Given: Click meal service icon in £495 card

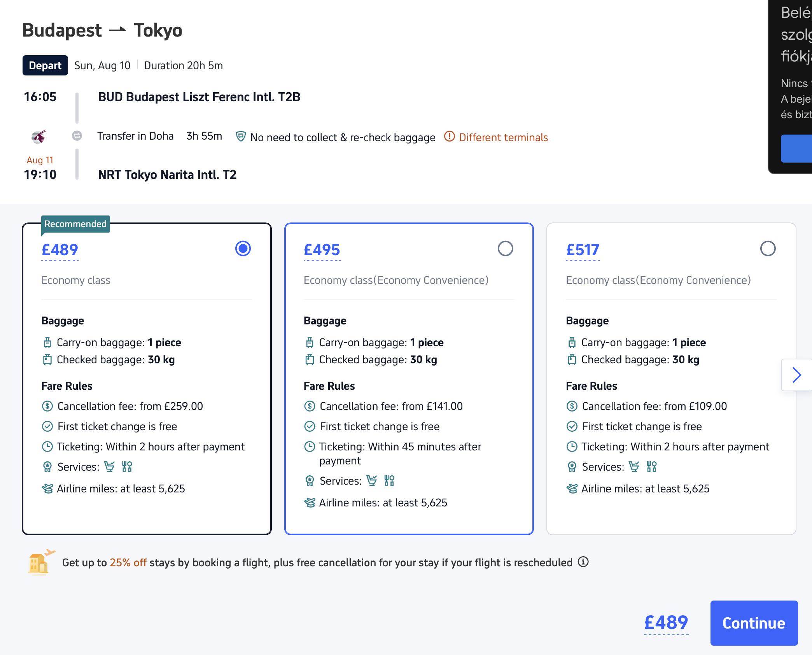Looking at the screenshot, I should (x=389, y=480).
